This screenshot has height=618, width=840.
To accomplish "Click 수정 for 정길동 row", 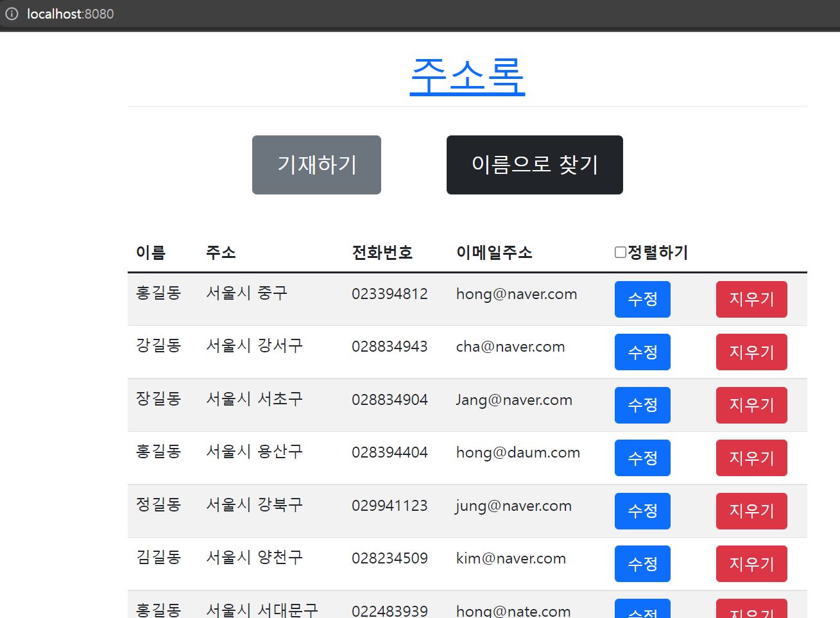I will (x=642, y=511).
